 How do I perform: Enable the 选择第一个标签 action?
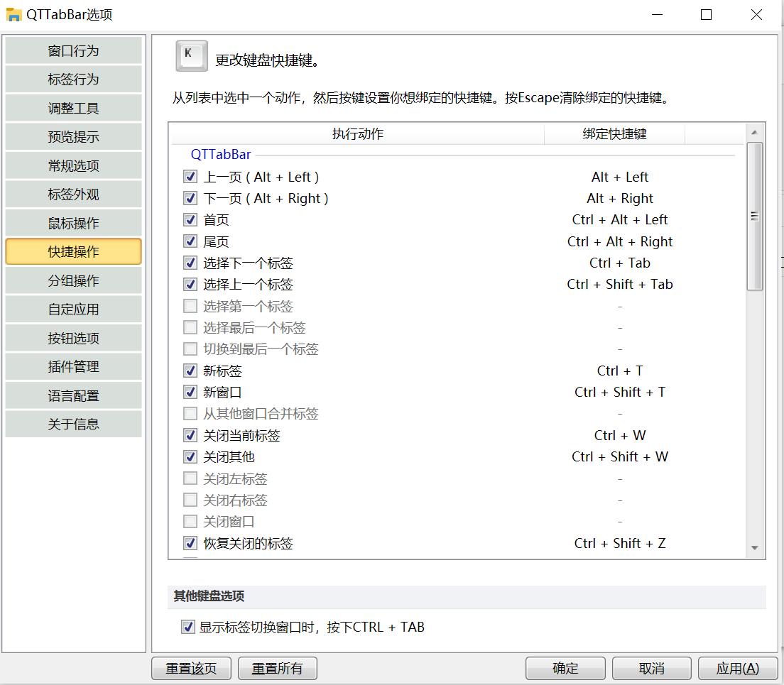[190, 306]
